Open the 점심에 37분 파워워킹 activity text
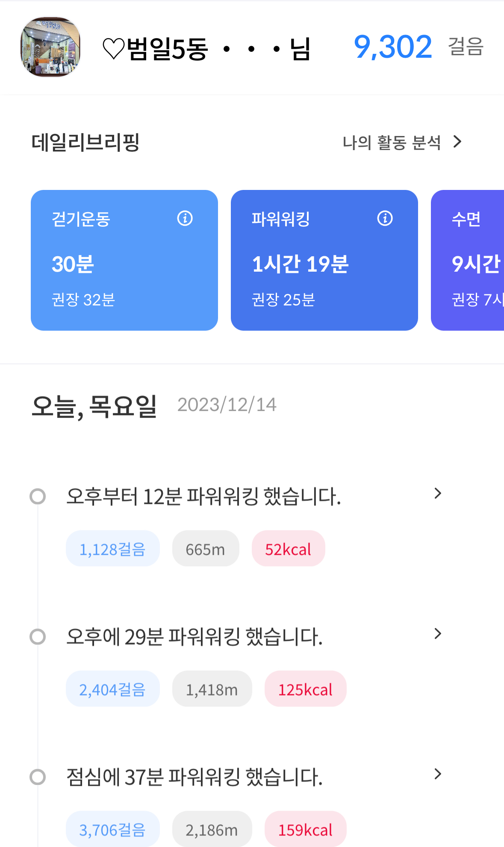This screenshot has height=847, width=504. [x=195, y=777]
